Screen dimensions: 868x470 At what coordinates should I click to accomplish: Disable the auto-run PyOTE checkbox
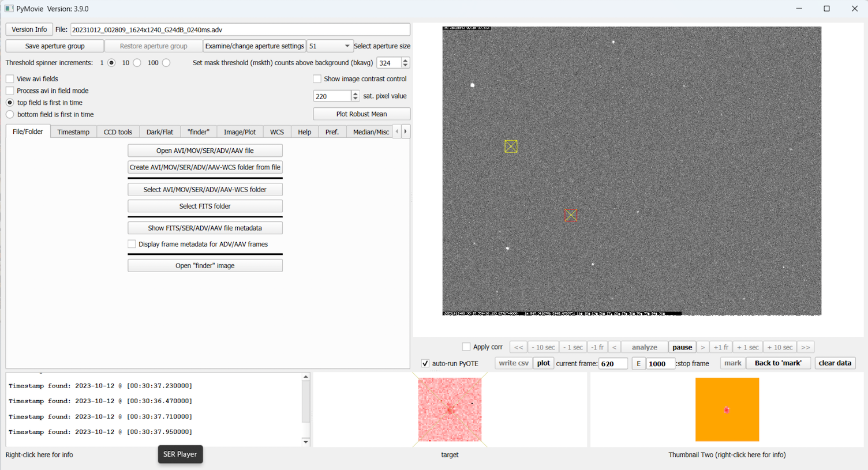425,363
